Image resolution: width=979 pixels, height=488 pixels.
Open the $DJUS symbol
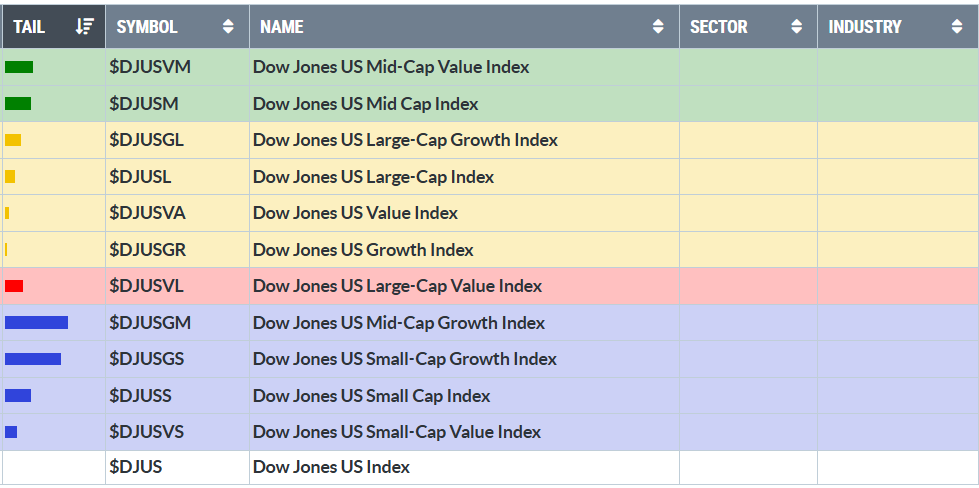tap(135, 467)
